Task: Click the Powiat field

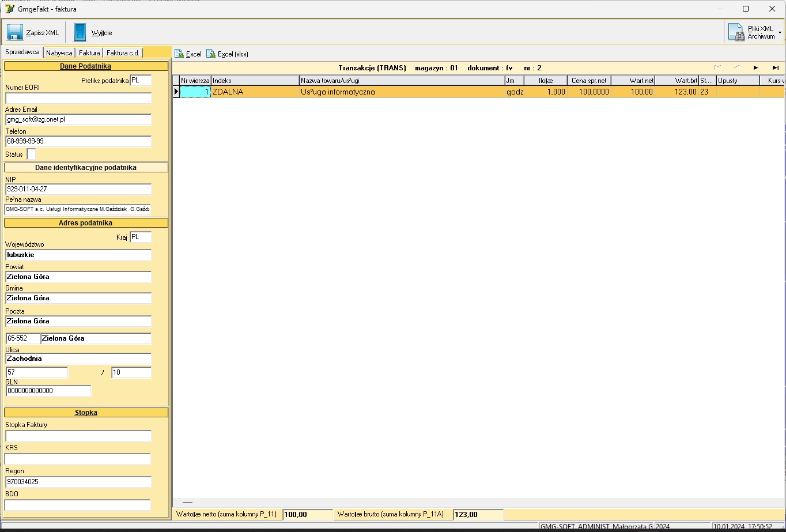Action: (x=78, y=277)
